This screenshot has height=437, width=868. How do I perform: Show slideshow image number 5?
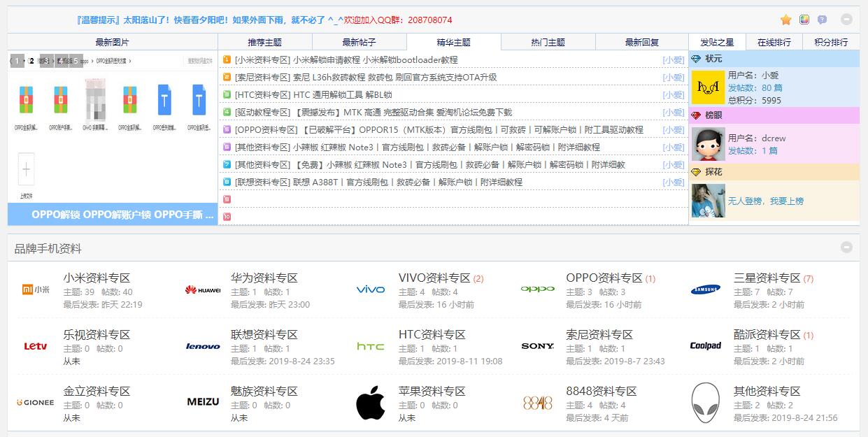pyautogui.click(x=76, y=61)
